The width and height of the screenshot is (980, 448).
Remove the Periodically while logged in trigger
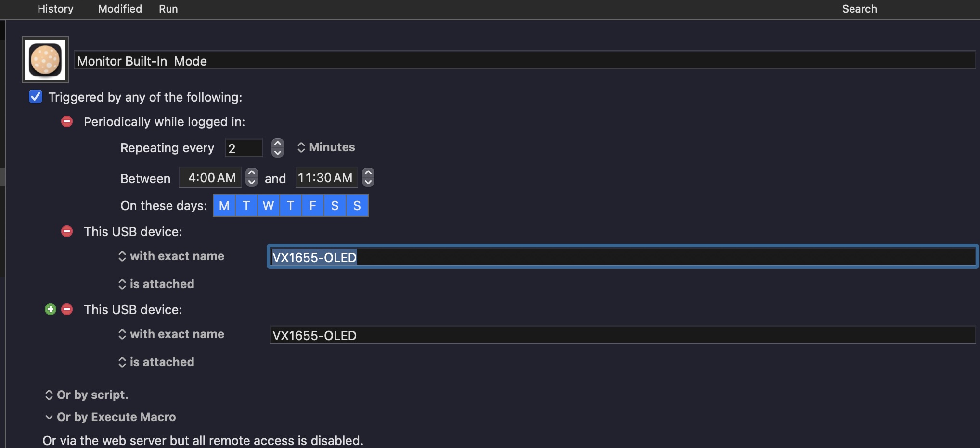67,122
